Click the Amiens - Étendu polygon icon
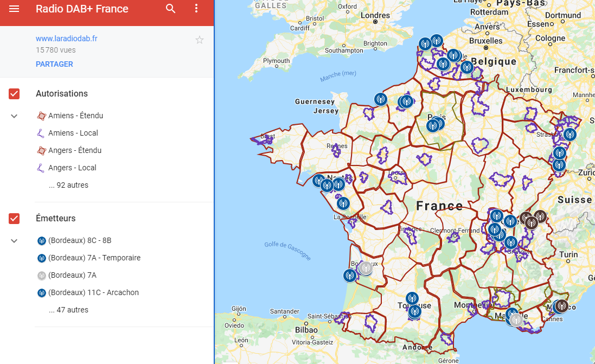Screen dimensions: 595x364 click(41, 116)
